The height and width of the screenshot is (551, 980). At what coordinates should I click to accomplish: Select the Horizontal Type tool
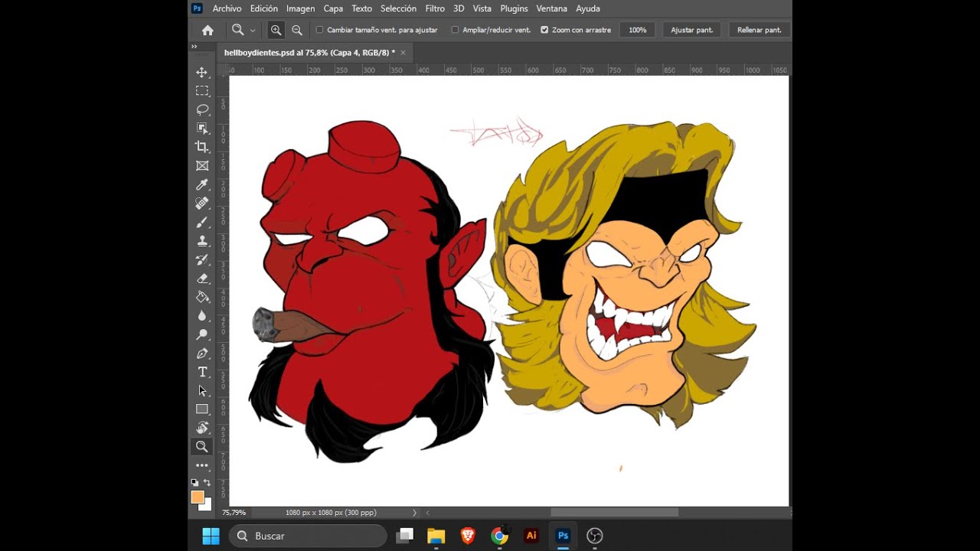(x=202, y=372)
